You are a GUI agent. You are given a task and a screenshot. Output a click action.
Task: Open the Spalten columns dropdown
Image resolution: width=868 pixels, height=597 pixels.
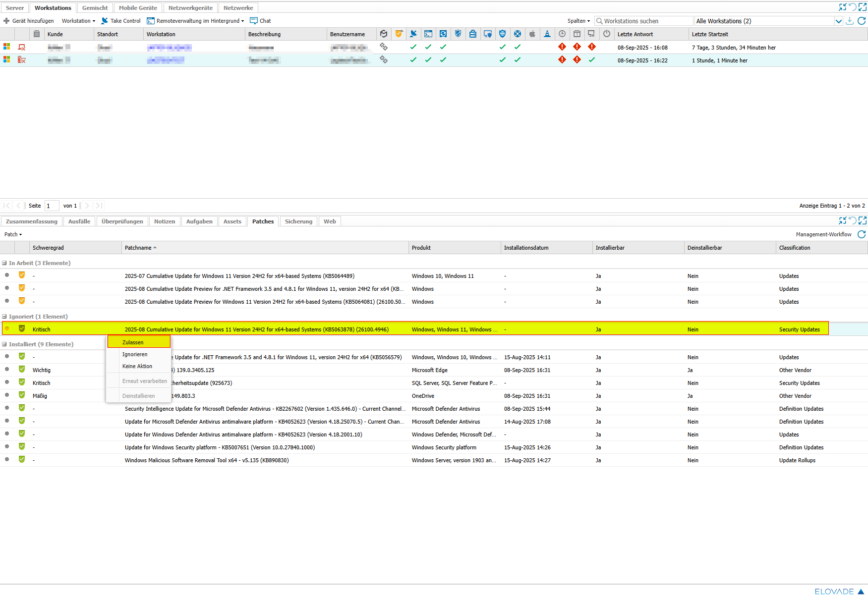[x=579, y=21]
